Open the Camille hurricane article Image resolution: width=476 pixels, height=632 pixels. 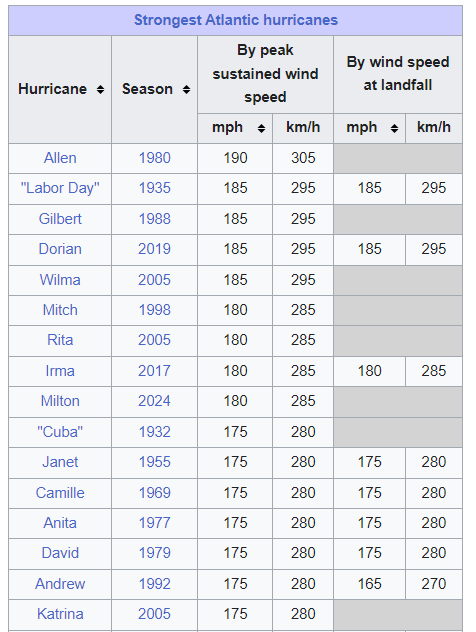click(x=60, y=493)
